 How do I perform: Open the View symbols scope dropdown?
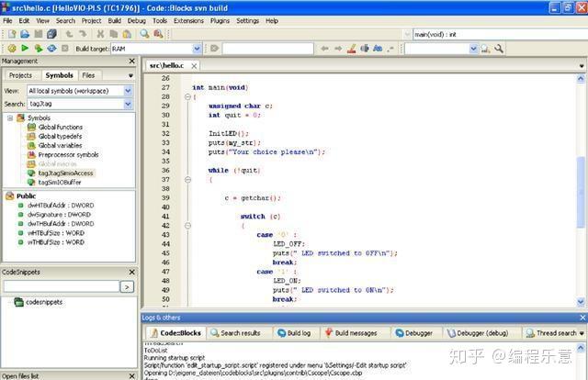point(128,91)
